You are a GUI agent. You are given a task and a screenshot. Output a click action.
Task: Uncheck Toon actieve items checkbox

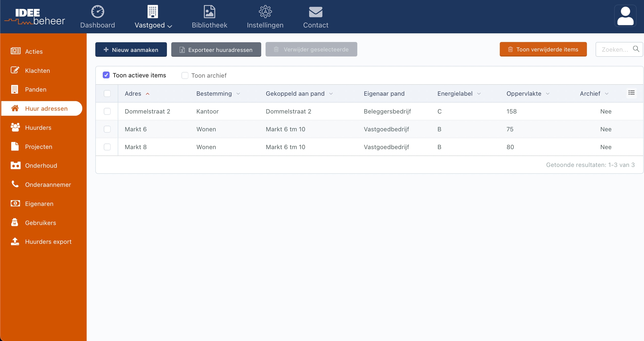[106, 75]
